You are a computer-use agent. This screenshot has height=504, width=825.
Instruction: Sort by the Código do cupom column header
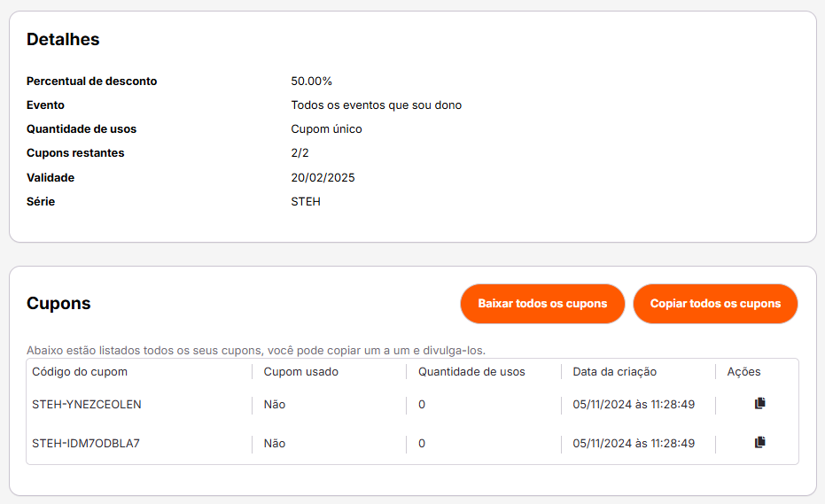[80, 372]
